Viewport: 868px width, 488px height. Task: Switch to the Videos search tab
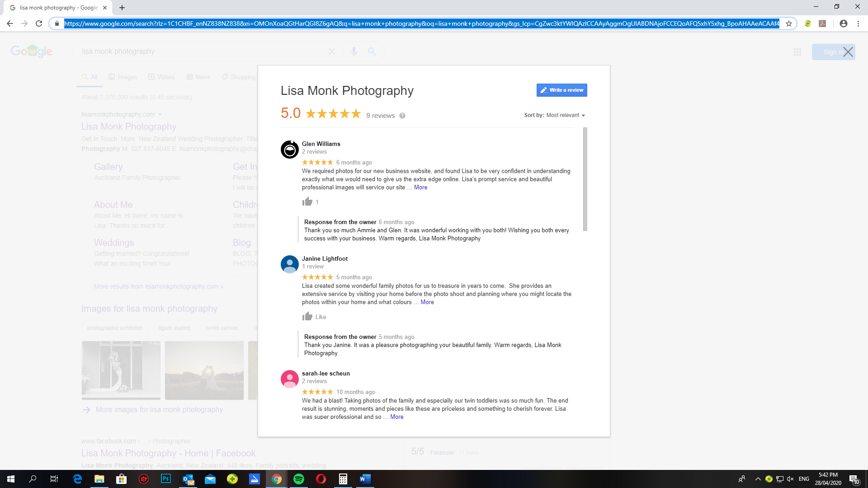(x=161, y=77)
